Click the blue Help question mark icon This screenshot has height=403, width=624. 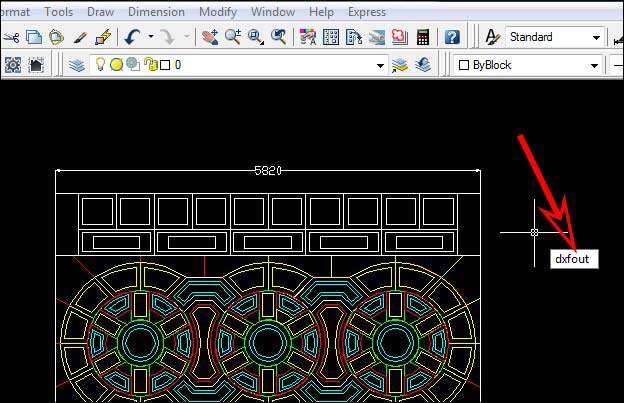coord(452,37)
